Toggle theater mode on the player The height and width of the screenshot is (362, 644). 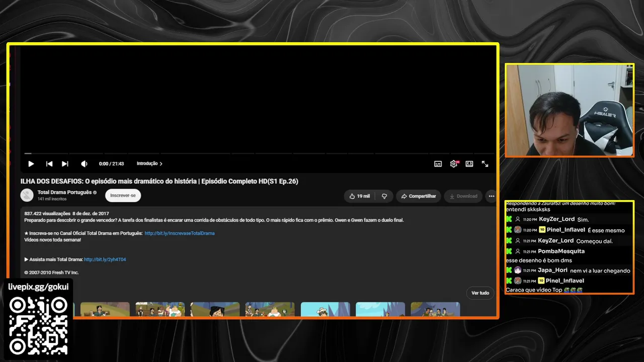(469, 164)
